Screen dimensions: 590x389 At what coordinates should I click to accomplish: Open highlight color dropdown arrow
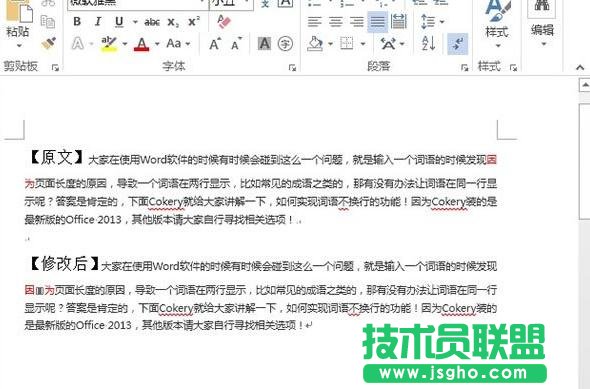tap(125, 44)
